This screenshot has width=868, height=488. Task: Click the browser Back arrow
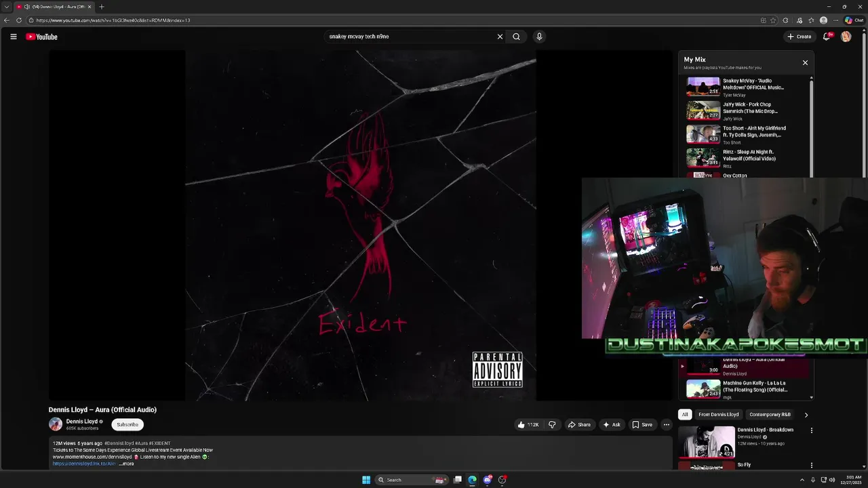[x=7, y=20]
